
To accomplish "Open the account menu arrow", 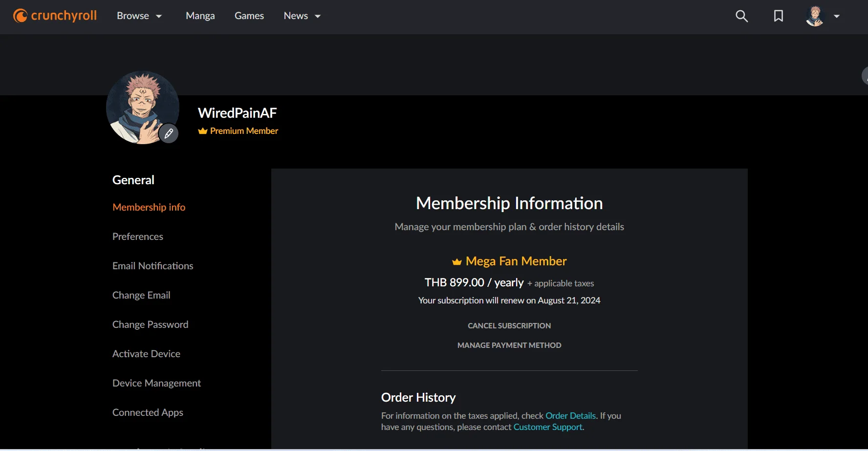I will pyautogui.click(x=837, y=16).
